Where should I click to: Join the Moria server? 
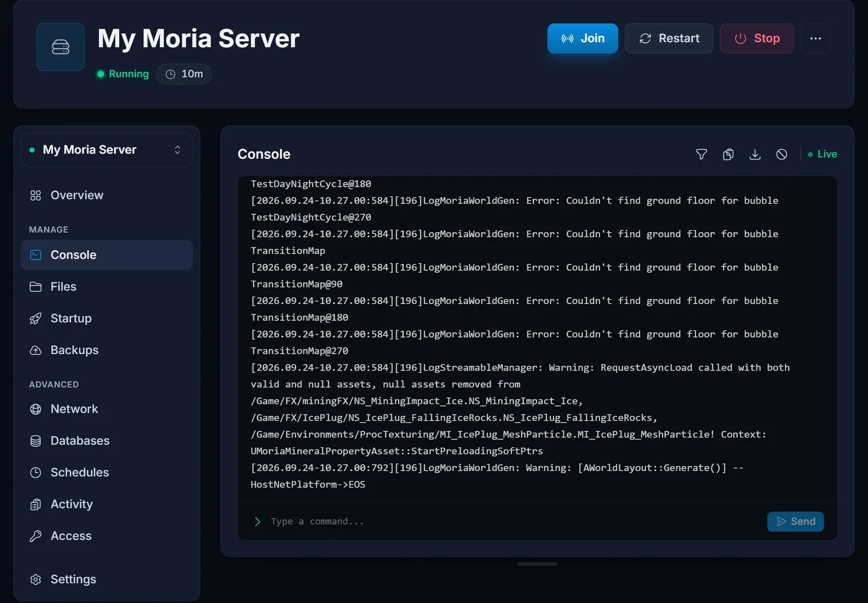pyautogui.click(x=583, y=39)
